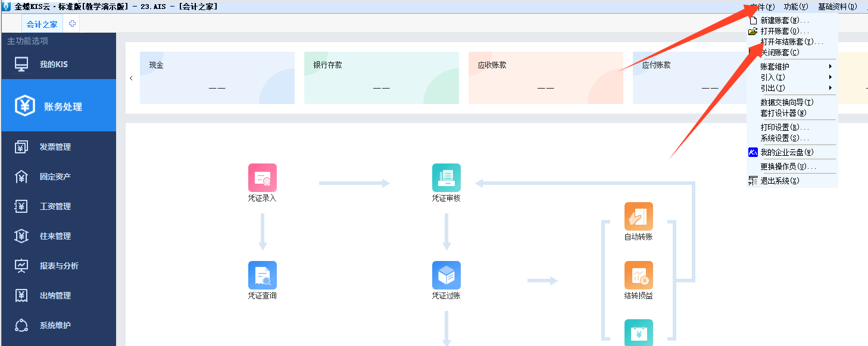
Task: Click the 凭证审核 voucher audit icon
Action: [x=446, y=178]
